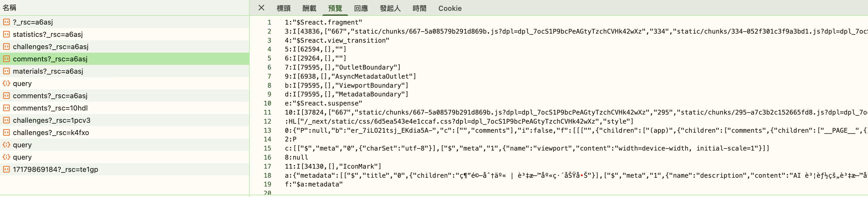Switch to the 標頭 tab
The height and width of the screenshot is (197, 868).
(283, 8)
